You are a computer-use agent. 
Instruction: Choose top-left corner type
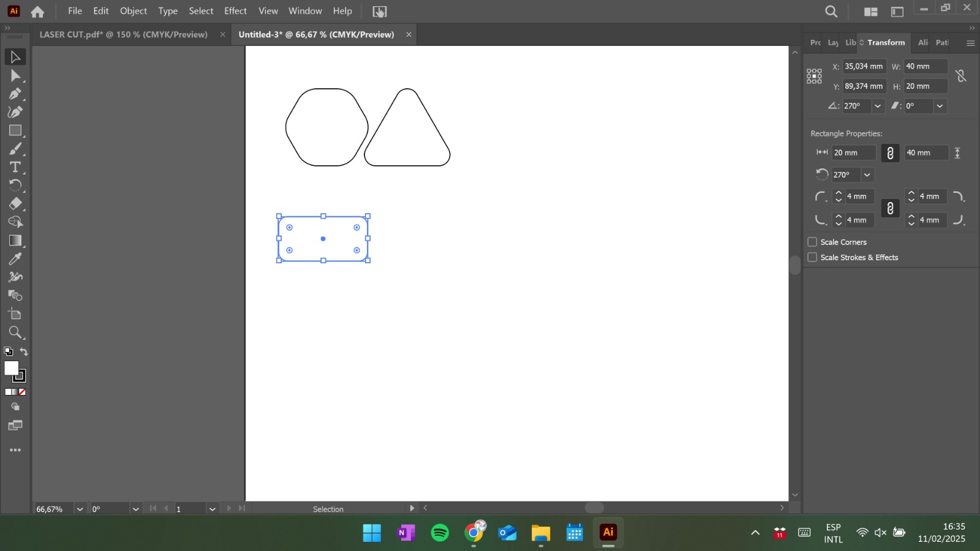pyautogui.click(x=821, y=197)
